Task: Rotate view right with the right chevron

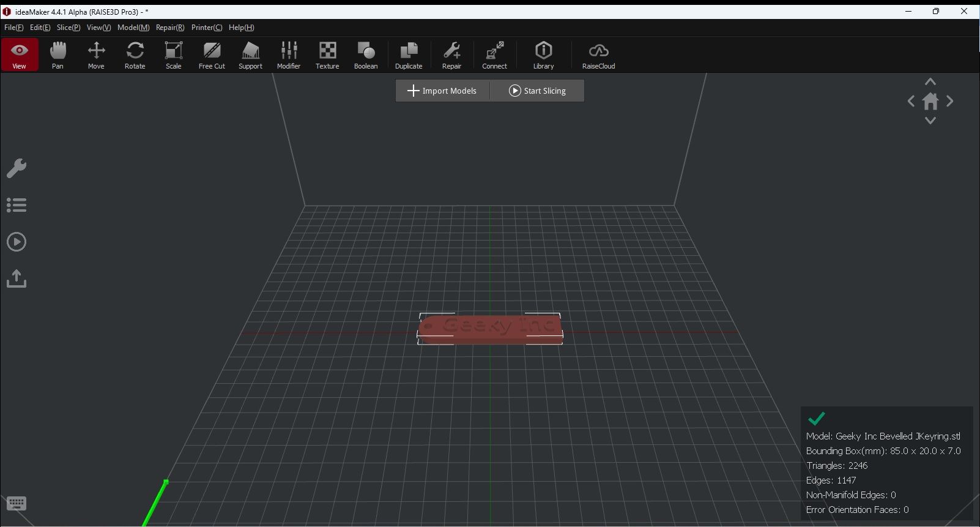Action: (949, 101)
